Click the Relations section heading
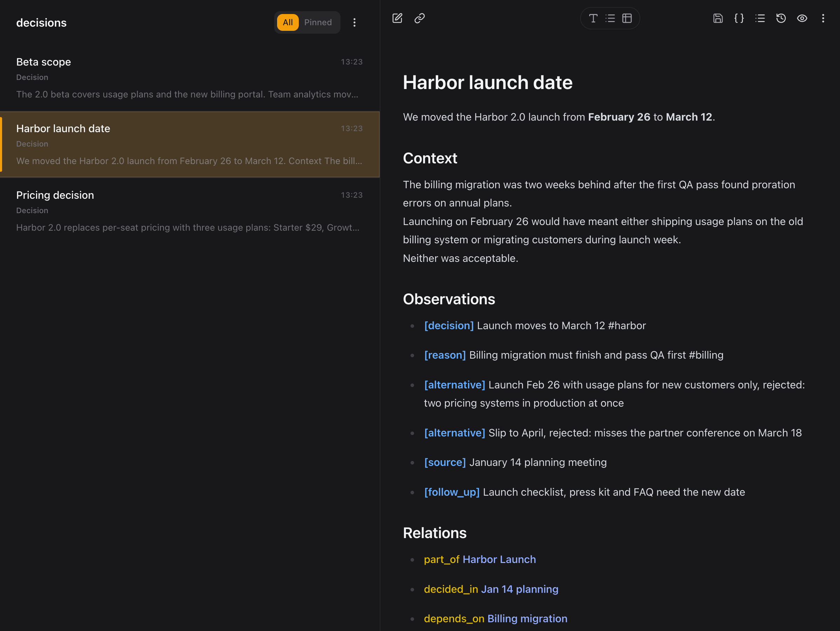This screenshot has height=631, width=840. [434, 533]
